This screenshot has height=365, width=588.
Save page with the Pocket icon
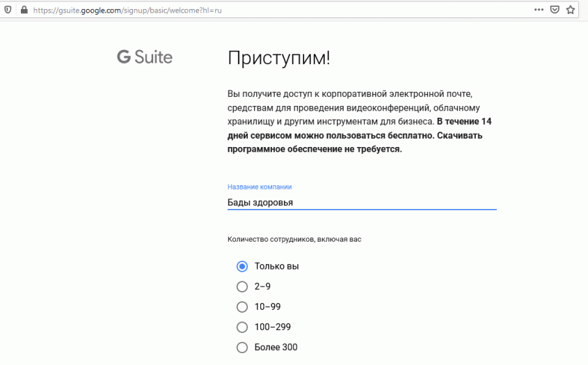coord(555,10)
